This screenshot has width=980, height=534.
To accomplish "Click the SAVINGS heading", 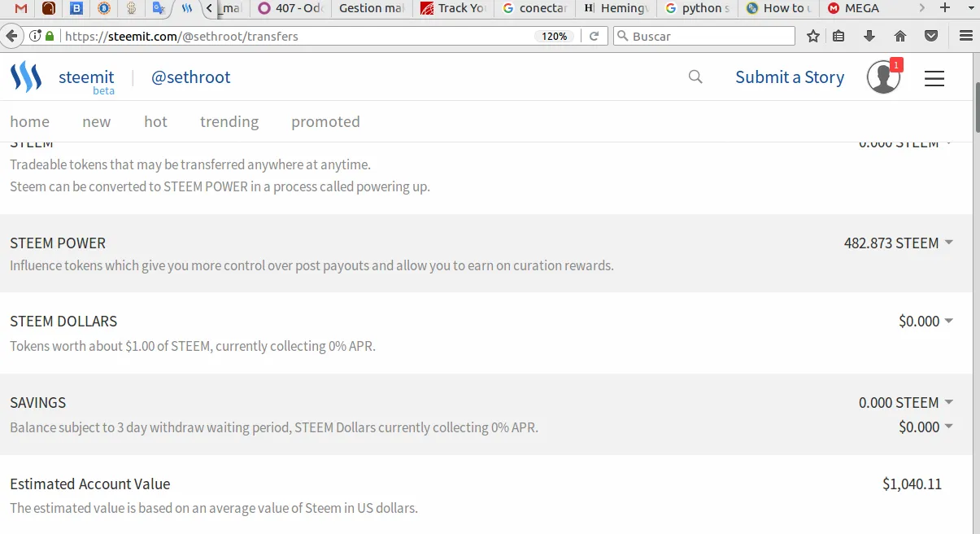I will pos(37,402).
